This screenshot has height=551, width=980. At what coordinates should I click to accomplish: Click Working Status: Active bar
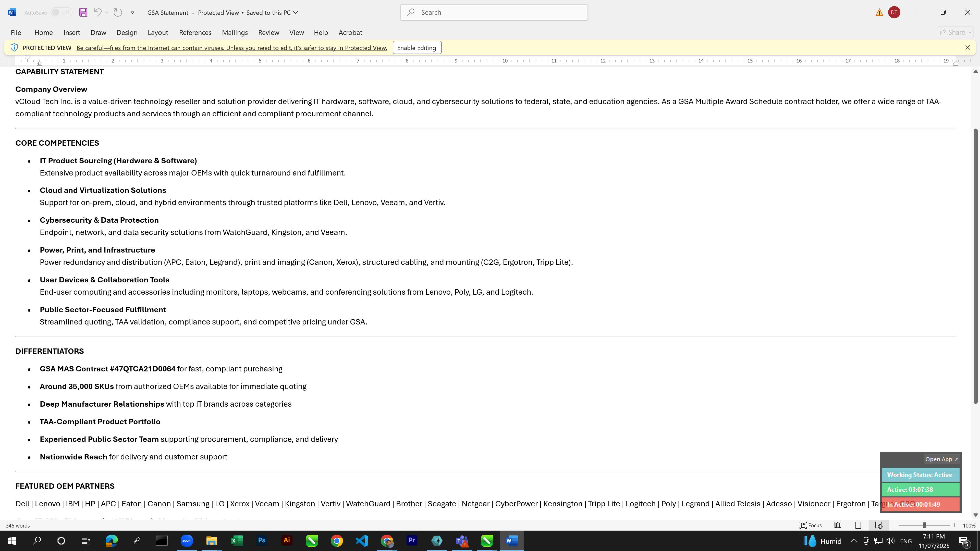click(921, 475)
